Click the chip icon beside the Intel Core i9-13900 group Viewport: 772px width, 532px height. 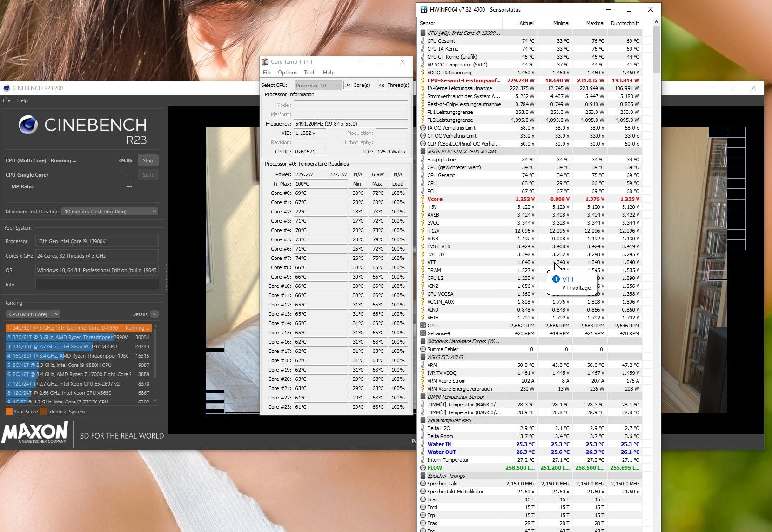(423, 33)
